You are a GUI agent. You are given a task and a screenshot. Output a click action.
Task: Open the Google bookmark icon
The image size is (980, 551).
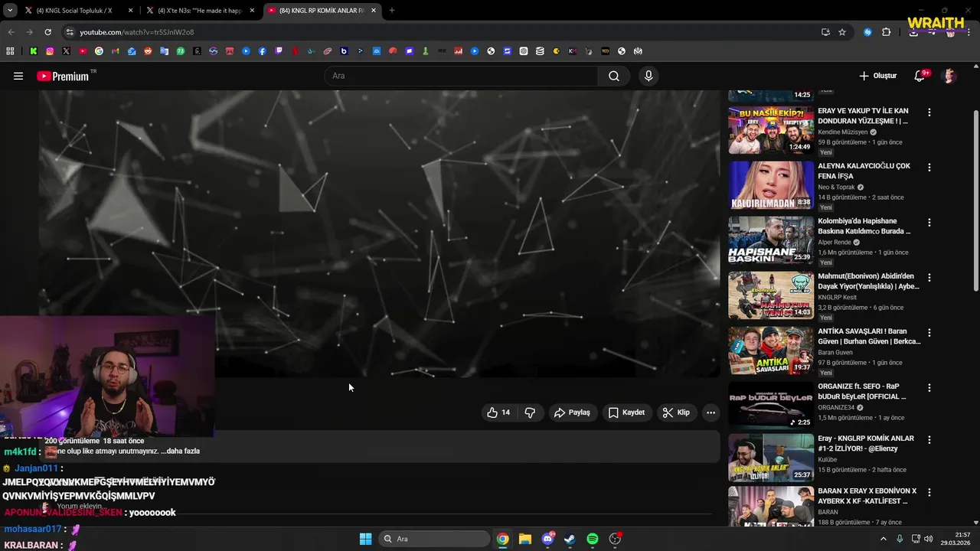click(99, 51)
